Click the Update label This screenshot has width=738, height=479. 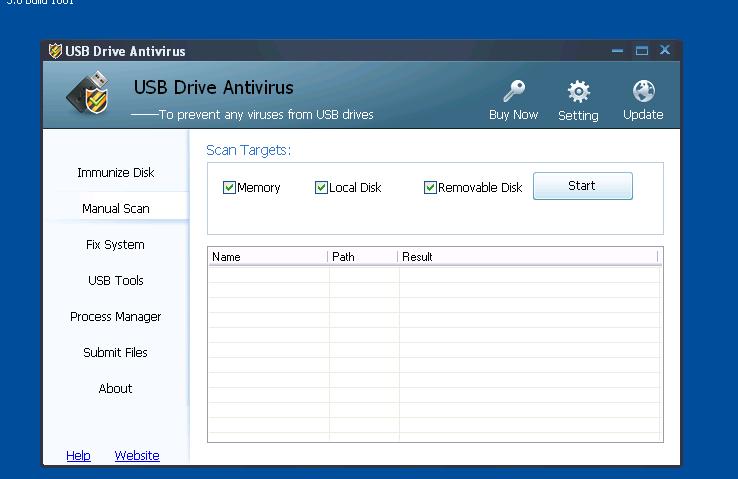coord(643,115)
